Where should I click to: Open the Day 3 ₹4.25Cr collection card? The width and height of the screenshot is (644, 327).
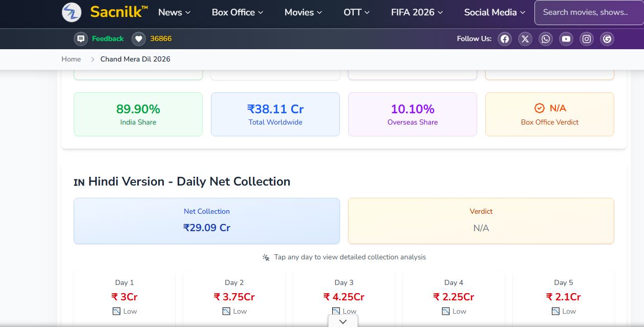click(344, 299)
